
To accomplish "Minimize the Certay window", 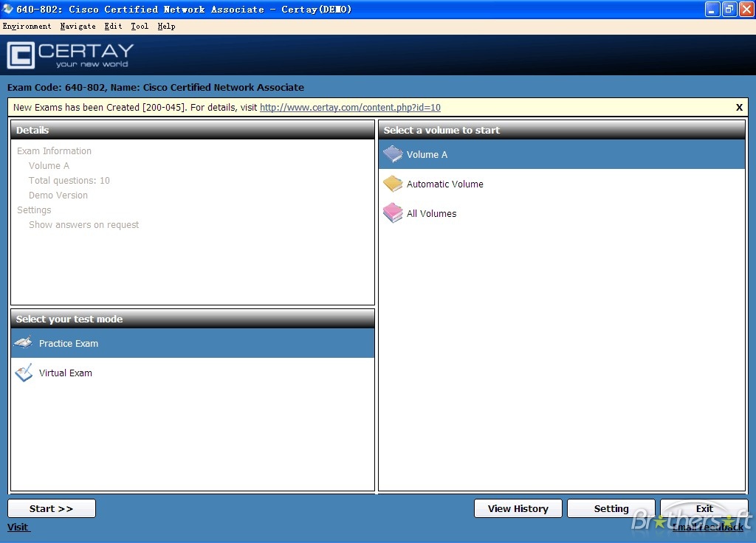I will coord(712,9).
